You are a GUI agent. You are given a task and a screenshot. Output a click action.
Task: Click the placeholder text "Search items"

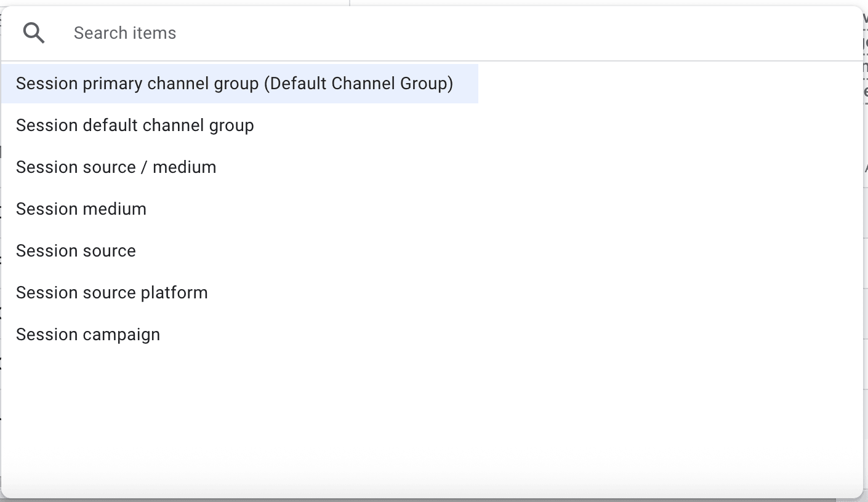tap(125, 33)
